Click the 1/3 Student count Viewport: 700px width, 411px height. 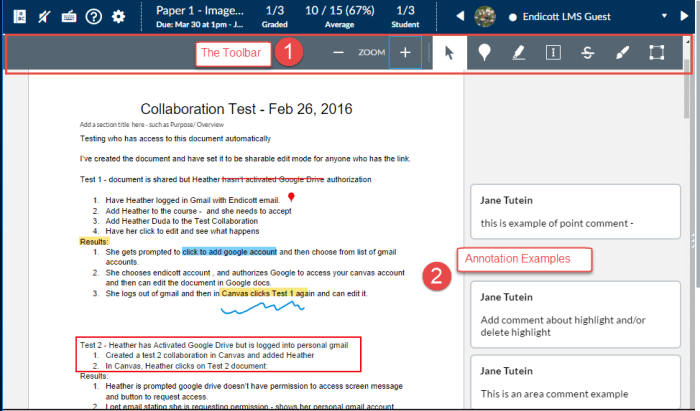405,16
